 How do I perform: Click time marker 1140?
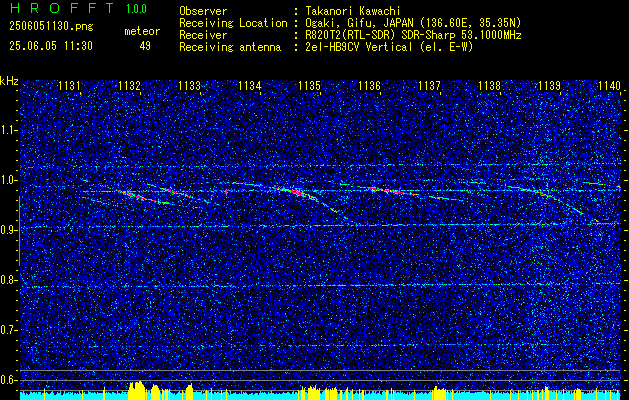pos(610,85)
